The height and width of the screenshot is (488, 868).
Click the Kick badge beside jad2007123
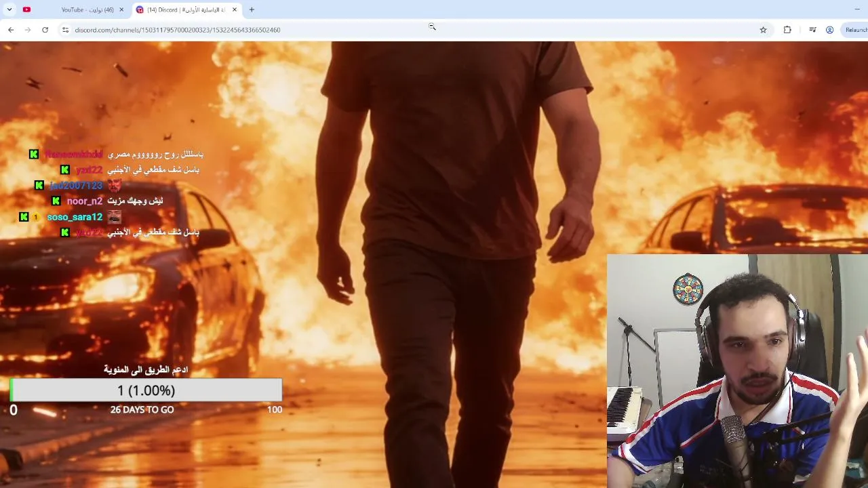point(39,186)
